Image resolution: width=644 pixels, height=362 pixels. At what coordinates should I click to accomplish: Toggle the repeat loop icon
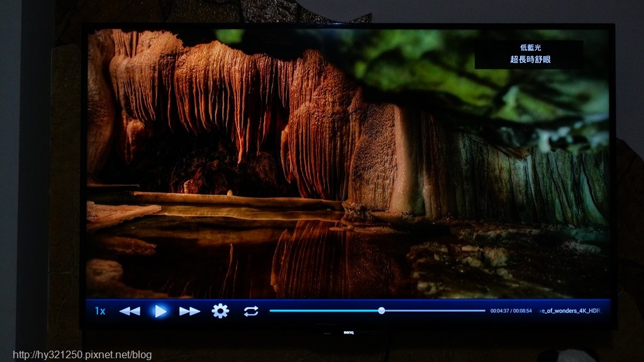coord(251,311)
